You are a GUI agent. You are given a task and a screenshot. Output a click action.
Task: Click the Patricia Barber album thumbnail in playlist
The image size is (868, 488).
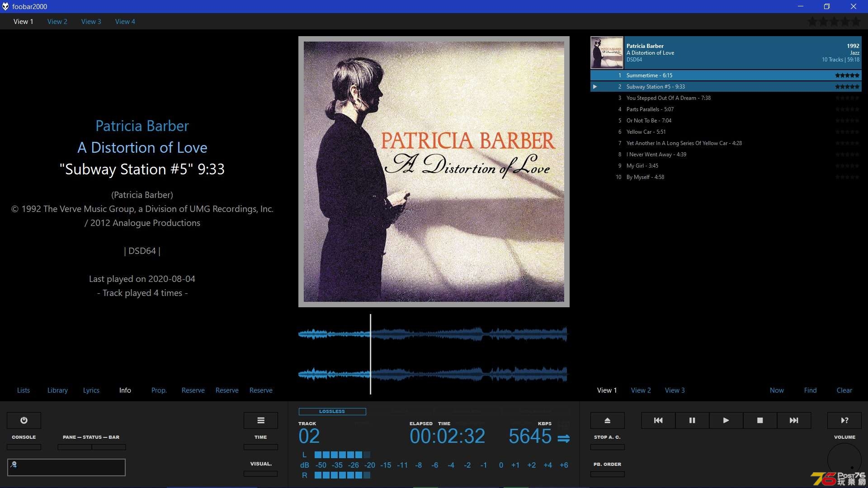click(x=607, y=52)
